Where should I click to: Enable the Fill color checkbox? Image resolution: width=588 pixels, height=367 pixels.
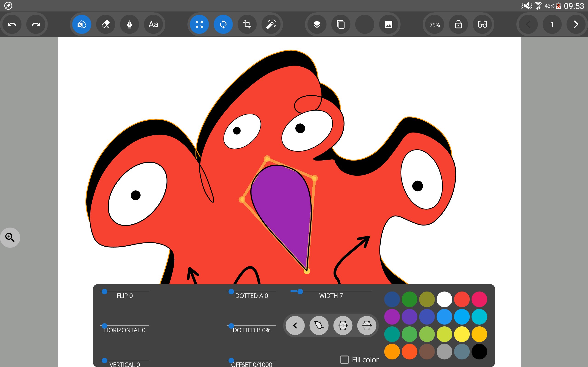pyautogui.click(x=344, y=359)
